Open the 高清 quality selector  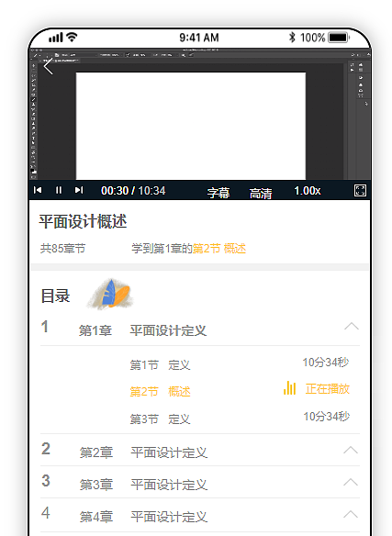pyautogui.click(x=261, y=193)
